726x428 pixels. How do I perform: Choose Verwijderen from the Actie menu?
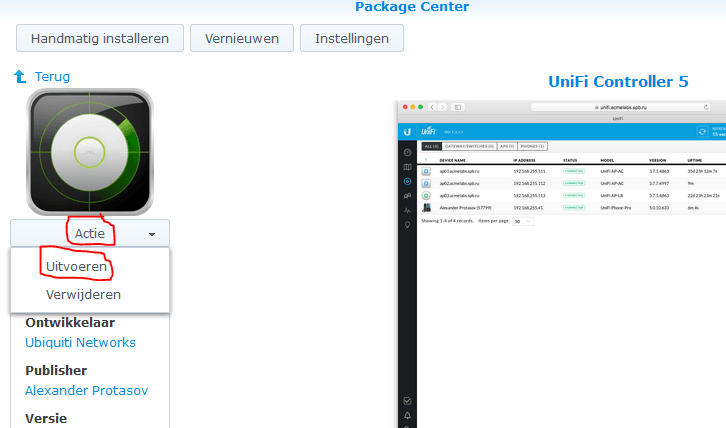pyautogui.click(x=83, y=295)
